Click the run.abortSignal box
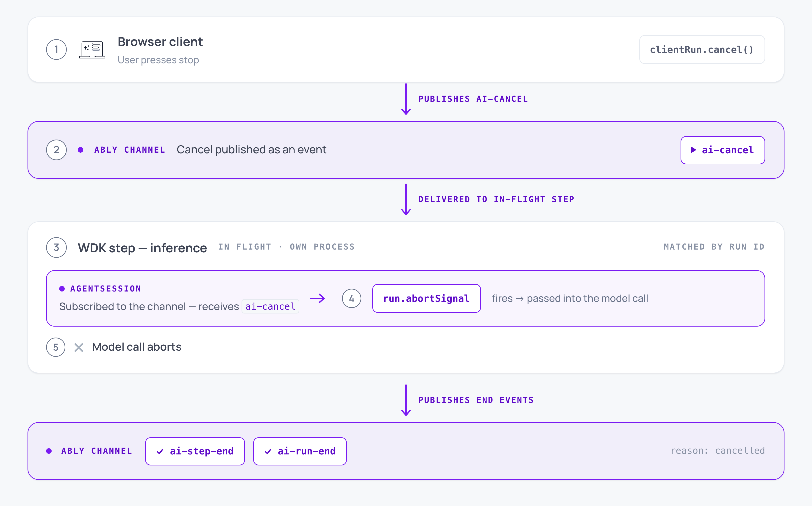This screenshot has width=812, height=506. [426, 298]
